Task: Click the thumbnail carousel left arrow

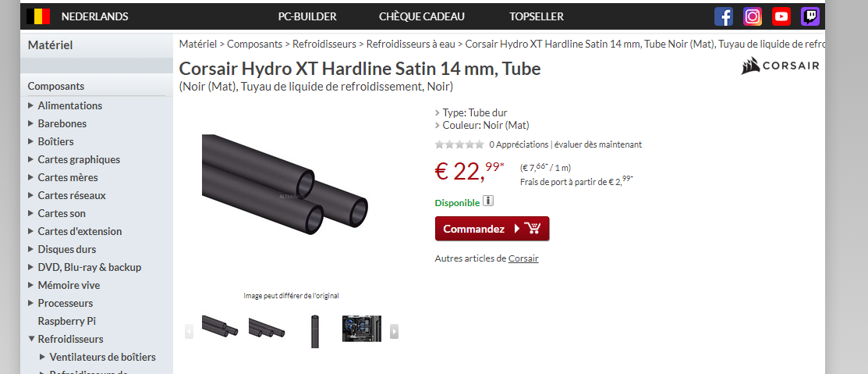Action: tap(189, 331)
